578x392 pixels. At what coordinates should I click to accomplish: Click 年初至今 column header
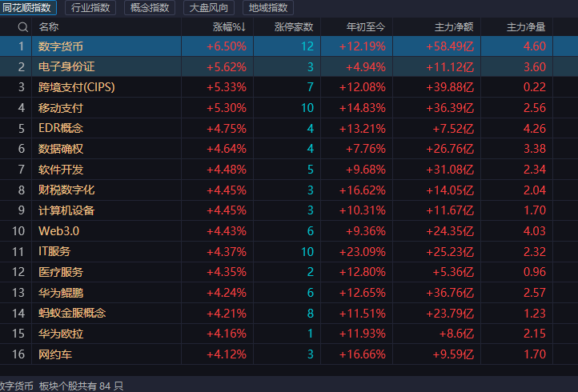pos(366,27)
